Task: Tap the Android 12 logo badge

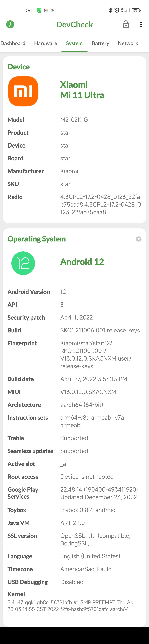Action: [x=23, y=263]
